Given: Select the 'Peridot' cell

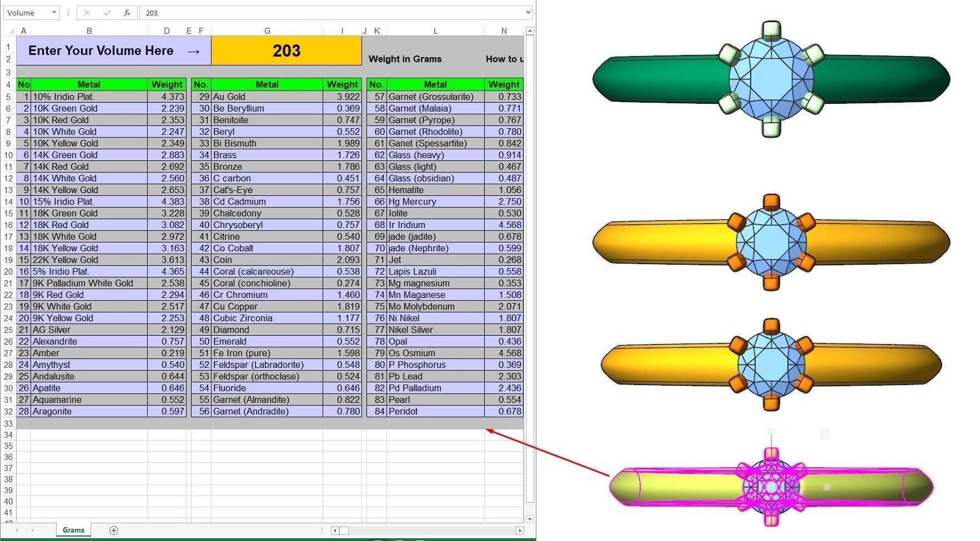Looking at the screenshot, I should pos(435,411).
